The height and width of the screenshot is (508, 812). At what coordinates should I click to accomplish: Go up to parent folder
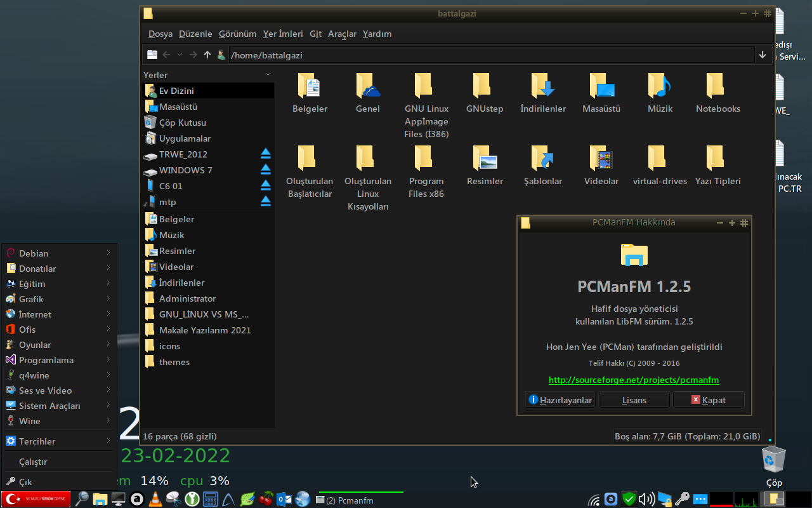click(x=207, y=55)
